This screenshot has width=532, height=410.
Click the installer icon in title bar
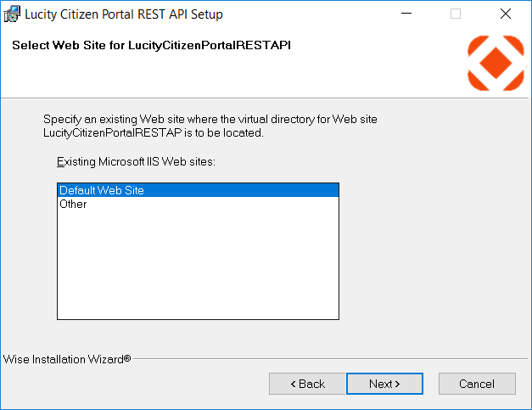pos(12,14)
